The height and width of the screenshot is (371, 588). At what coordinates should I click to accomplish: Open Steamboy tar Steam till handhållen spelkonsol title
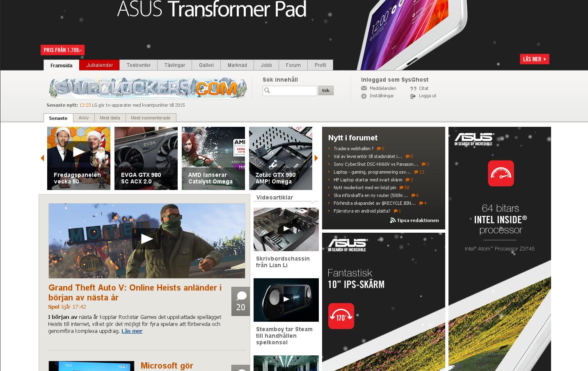pyautogui.click(x=284, y=336)
